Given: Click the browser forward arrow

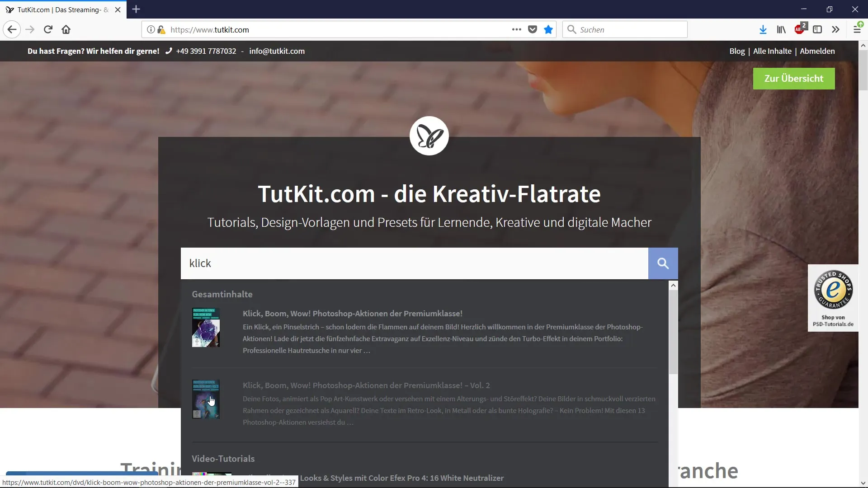Looking at the screenshot, I should point(30,30).
